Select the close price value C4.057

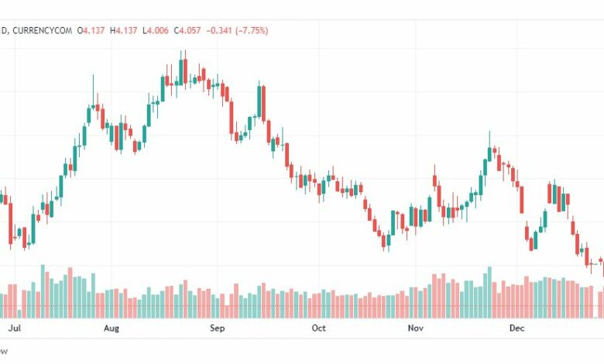tap(187, 30)
